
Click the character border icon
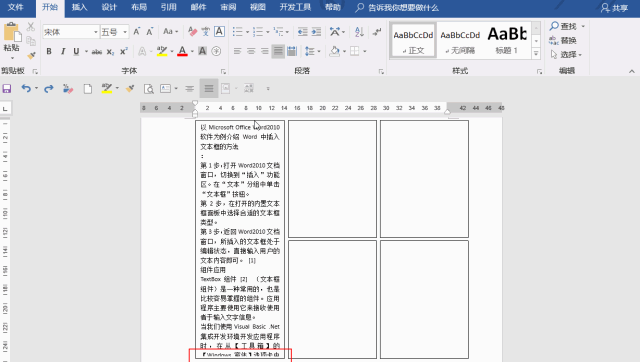[219, 31]
